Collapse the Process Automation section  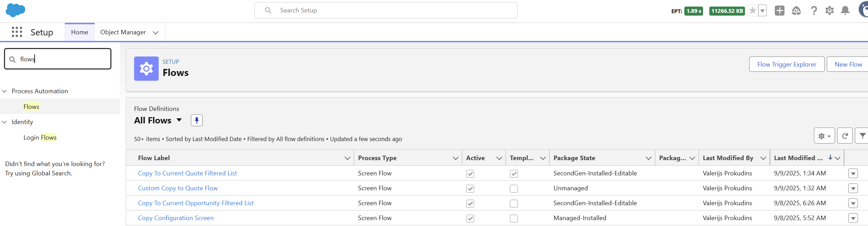tap(5, 91)
